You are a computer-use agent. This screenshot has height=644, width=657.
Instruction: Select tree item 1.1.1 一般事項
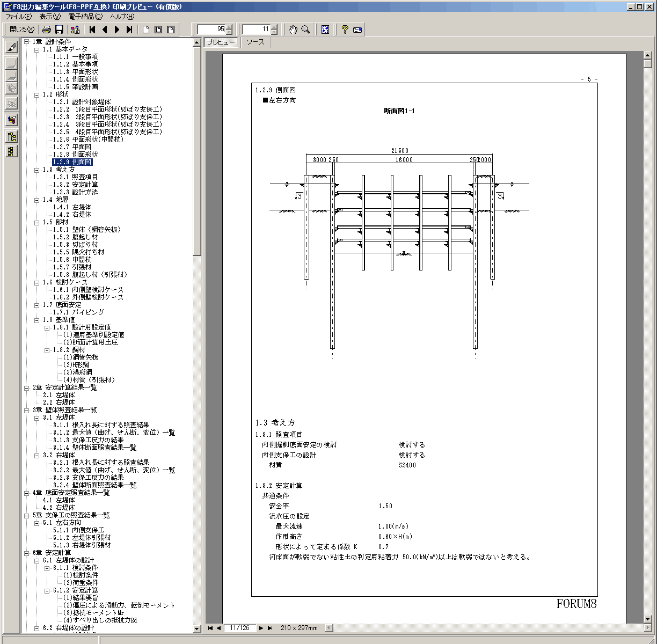[x=75, y=56]
